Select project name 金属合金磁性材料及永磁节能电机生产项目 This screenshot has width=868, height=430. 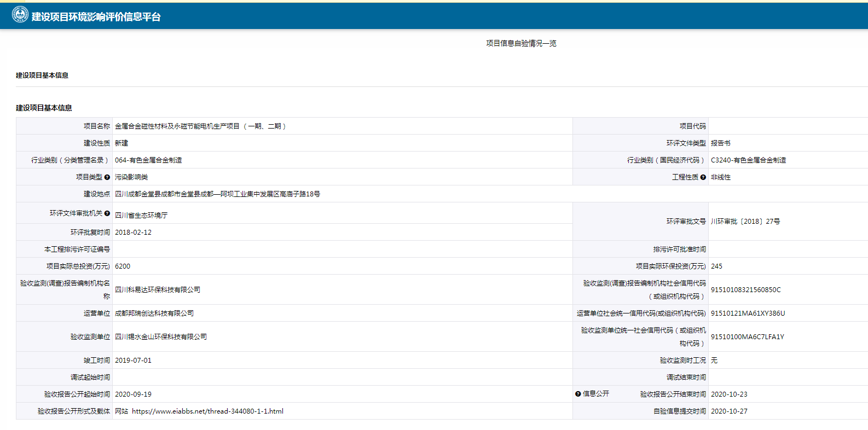tap(177, 126)
